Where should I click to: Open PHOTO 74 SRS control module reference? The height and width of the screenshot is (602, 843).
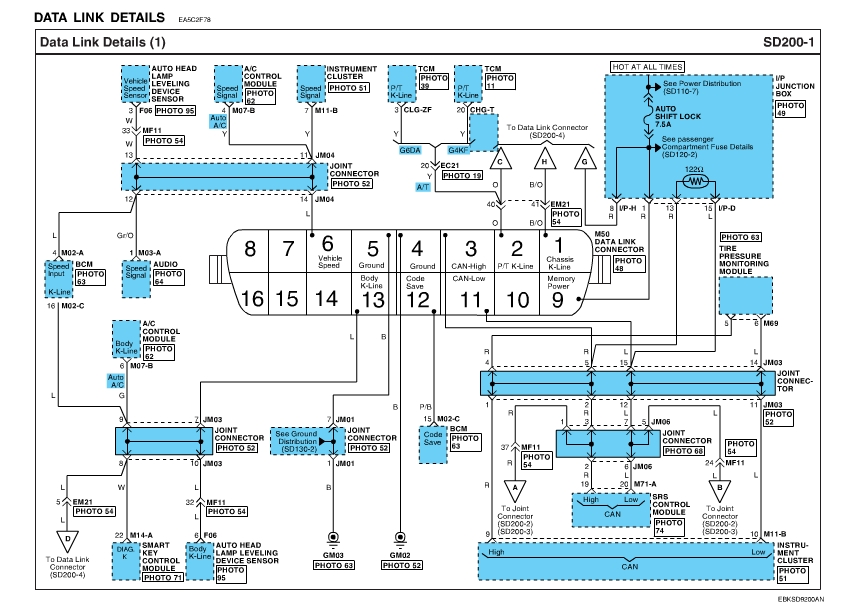[669, 528]
